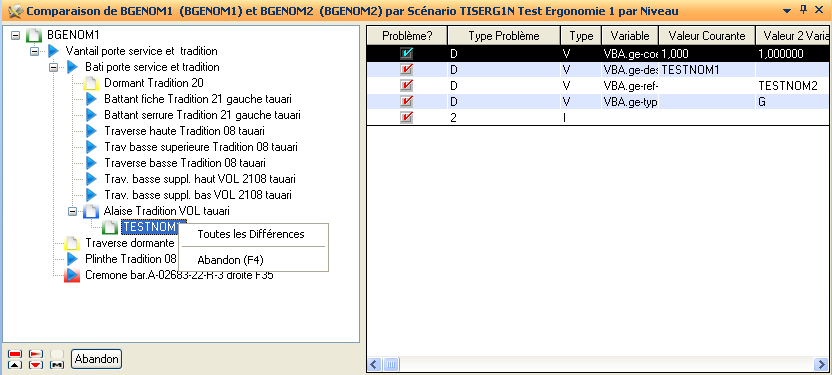
Task: Collapse the BGENOM1 root node
Action: click(x=15, y=36)
